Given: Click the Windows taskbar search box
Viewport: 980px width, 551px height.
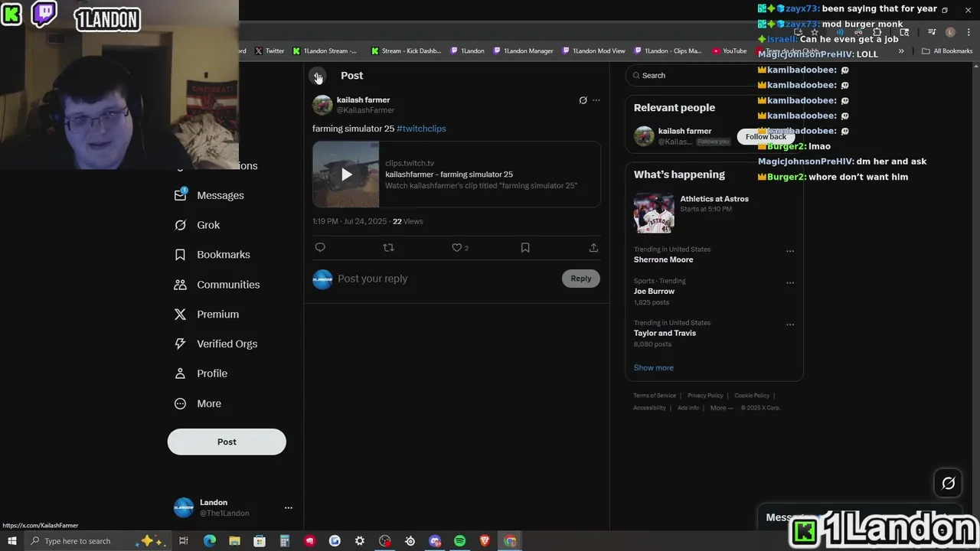Looking at the screenshot, I should point(97,541).
